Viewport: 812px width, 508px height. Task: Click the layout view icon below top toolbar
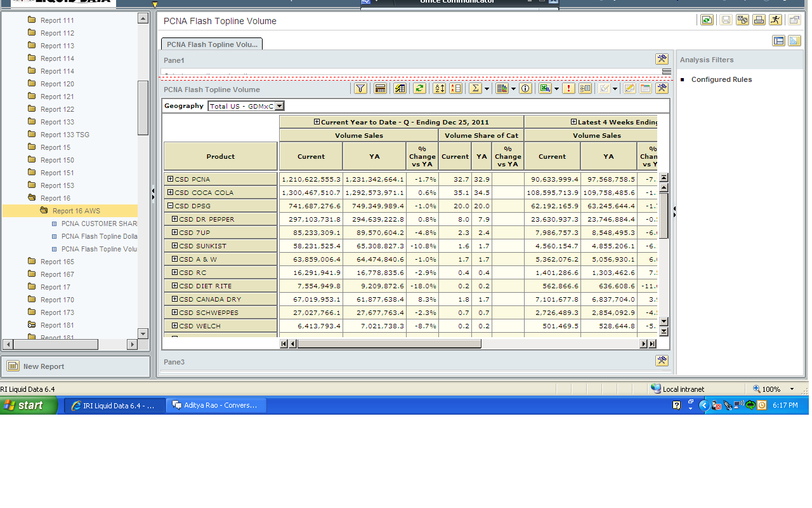(778, 41)
